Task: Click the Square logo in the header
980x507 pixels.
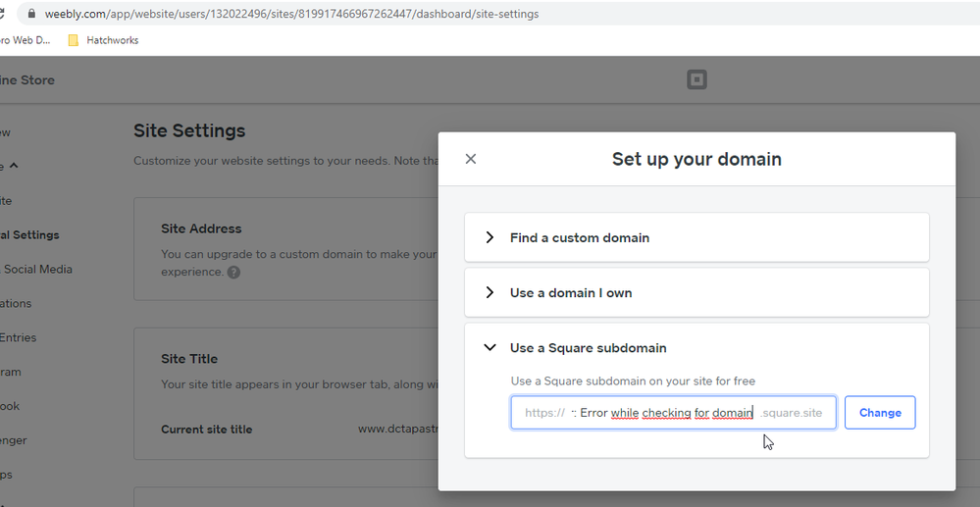Action: pyautogui.click(x=696, y=80)
